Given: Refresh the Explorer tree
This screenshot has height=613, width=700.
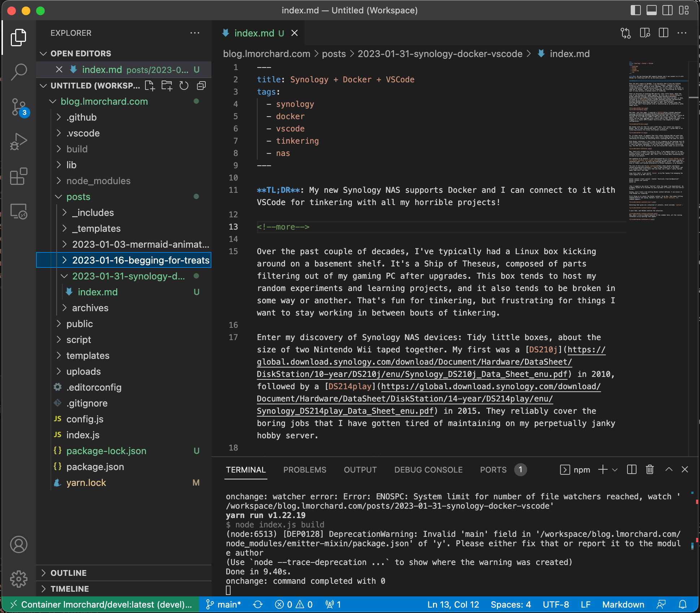Looking at the screenshot, I should click(184, 86).
